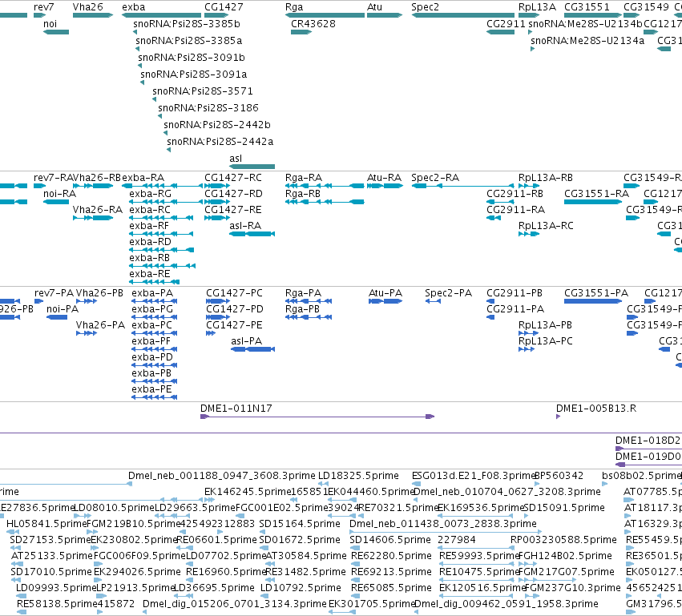Select the Rga-PB protein label
Screen dimensions: 682x616
302,309
